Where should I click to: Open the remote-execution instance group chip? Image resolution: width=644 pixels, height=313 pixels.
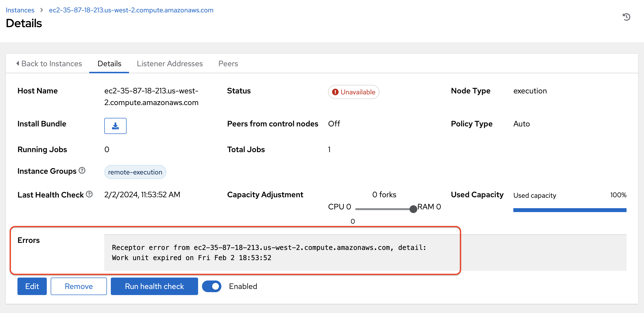coord(135,172)
